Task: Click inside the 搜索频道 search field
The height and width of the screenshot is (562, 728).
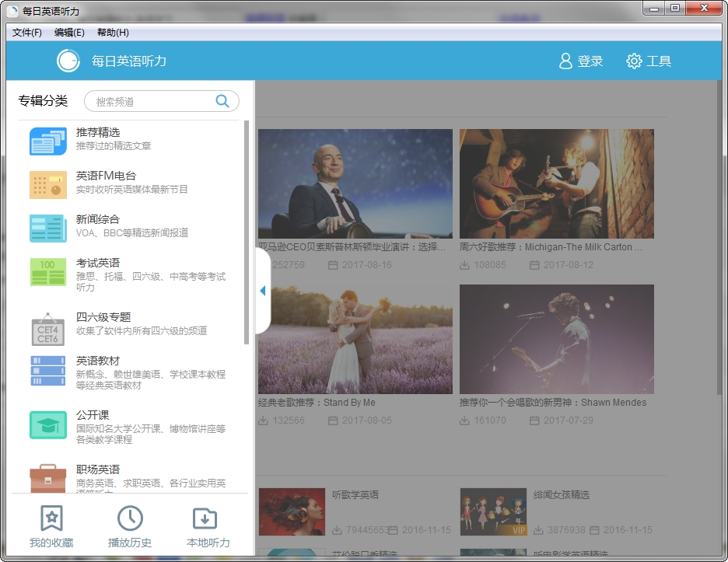Action: coord(148,101)
